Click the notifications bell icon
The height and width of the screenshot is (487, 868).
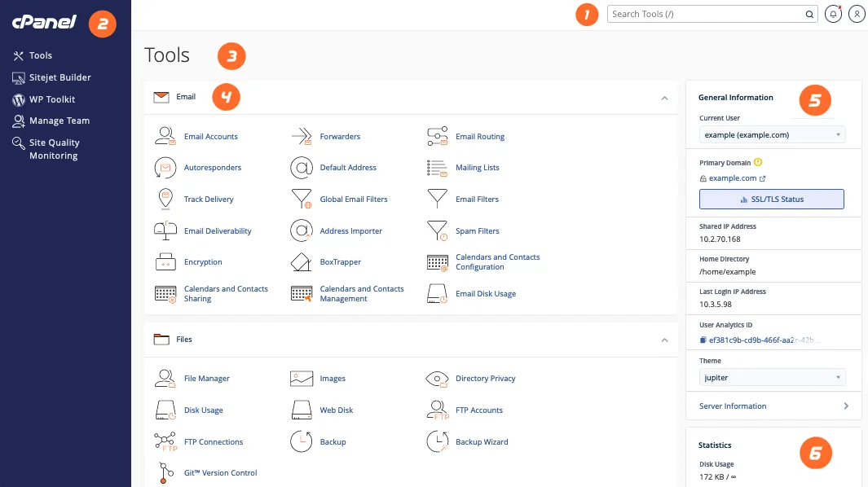pyautogui.click(x=833, y=14)
